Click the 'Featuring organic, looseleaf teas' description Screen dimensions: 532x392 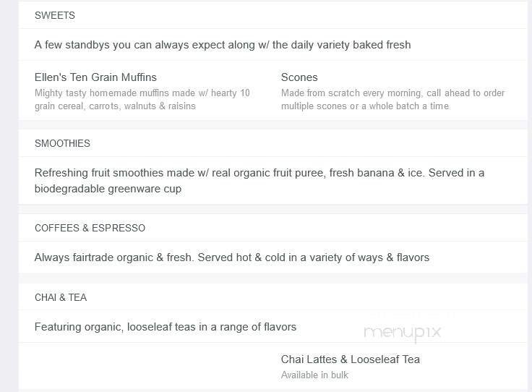click(x=166, y=327)
